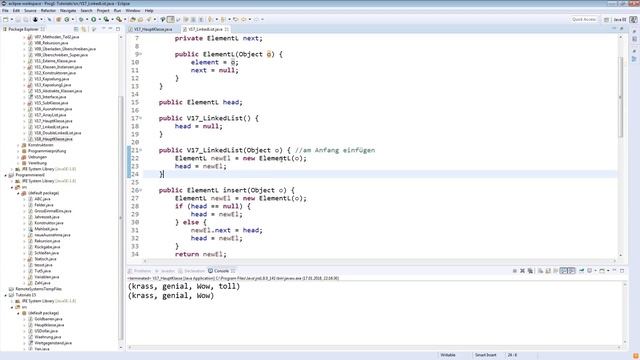The height and width of the screenshot is (360, 640).
Task: Click the New file toolbar icon
Action: click(6, 19)
